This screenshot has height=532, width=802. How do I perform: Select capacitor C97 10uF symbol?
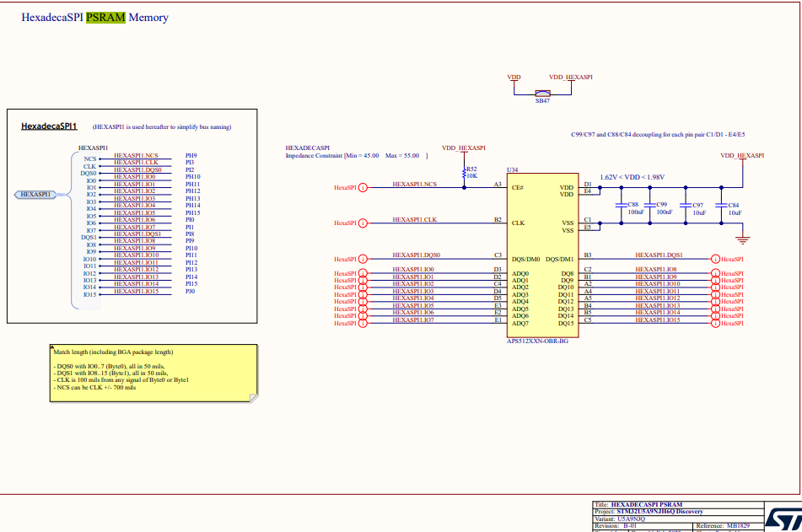coord(686,205)
